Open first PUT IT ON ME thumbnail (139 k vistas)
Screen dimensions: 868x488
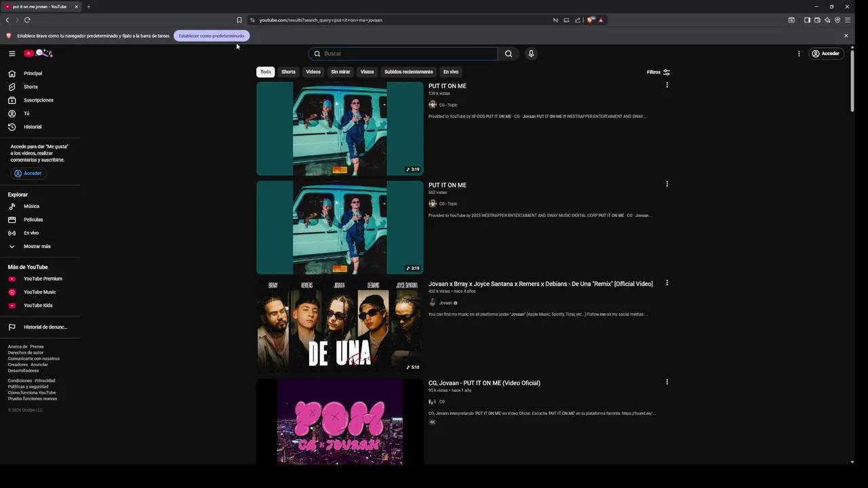[340, 128]
